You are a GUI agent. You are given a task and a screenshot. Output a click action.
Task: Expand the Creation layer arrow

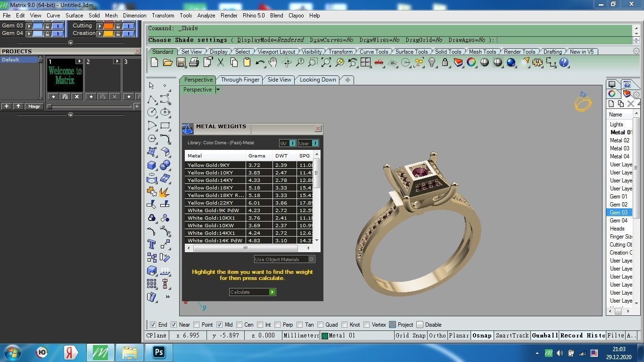[x=100, y=33]
